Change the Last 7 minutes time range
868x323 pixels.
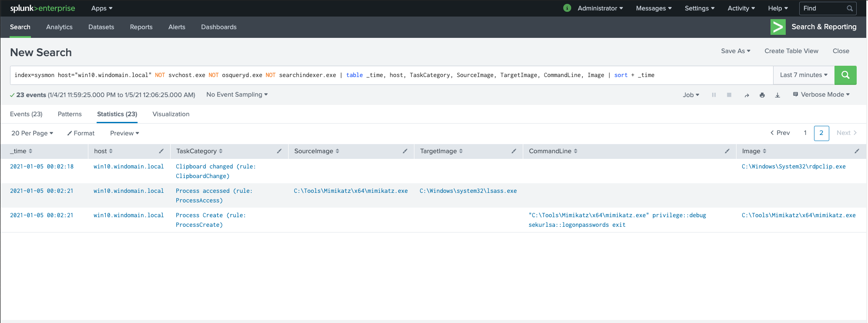tap(804, 75)
